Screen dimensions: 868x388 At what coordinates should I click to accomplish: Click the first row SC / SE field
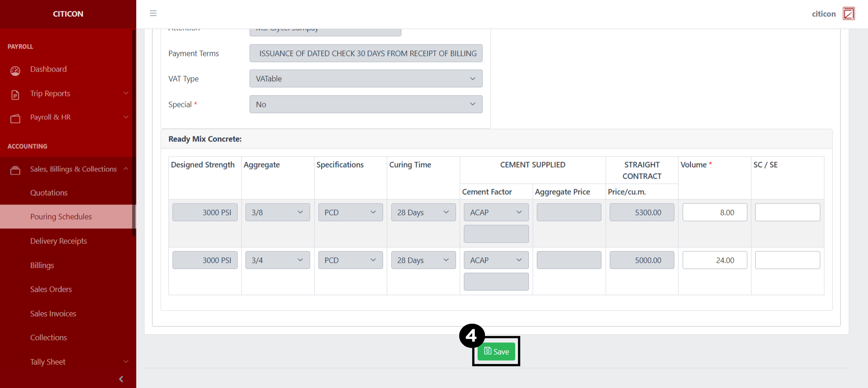[787, 213]
